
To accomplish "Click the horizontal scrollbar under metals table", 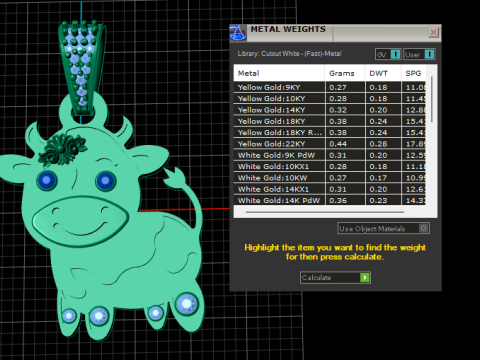I will pyautogui.click(x=325, y=212).
